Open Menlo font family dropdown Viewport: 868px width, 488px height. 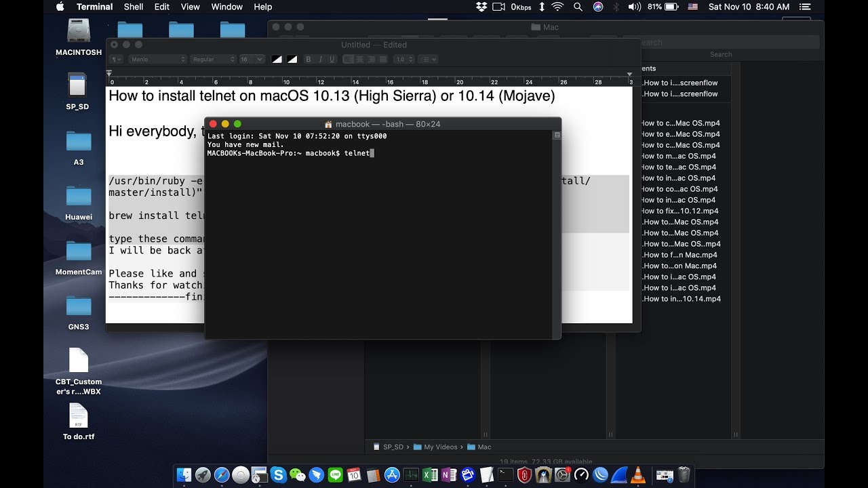point(157,60)
